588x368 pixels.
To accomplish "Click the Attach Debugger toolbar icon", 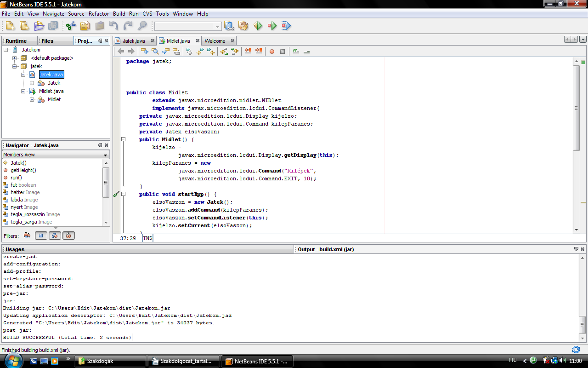I will pos(286,26).
